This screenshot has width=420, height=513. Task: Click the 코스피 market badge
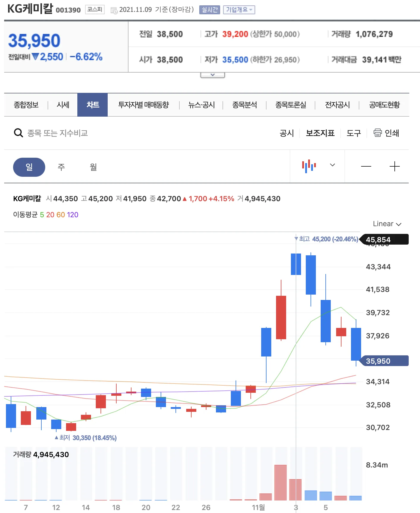(95, 10)
